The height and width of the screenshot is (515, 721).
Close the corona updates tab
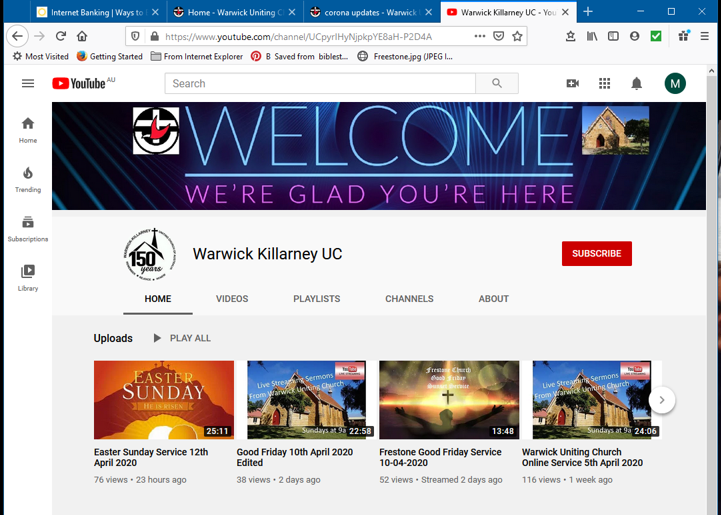tap(429, 12)
